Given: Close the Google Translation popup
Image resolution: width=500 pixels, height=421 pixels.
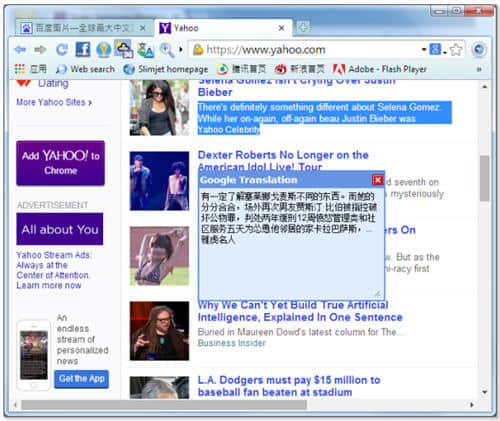Looking at the screenshot, I should 377,180.
